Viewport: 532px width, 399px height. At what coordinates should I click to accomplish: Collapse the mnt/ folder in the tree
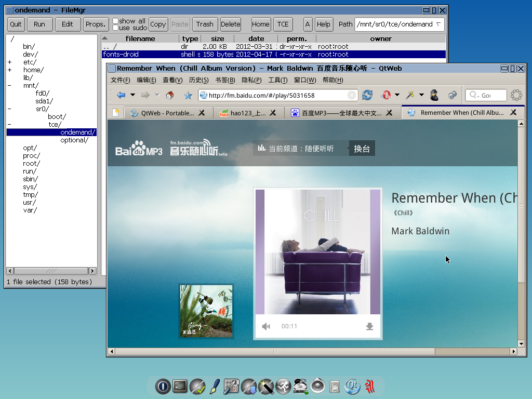9,86
